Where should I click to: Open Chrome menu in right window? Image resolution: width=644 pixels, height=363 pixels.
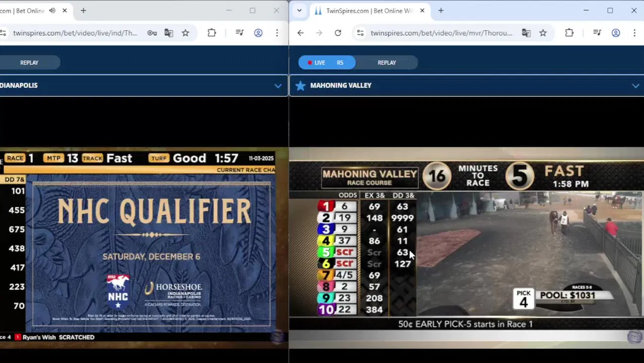(634, 33)
